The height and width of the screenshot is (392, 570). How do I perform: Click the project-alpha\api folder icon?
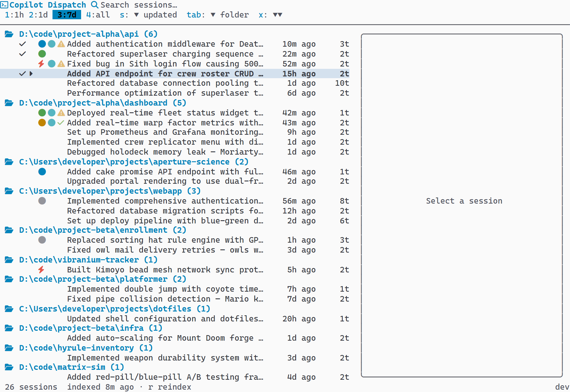[9, 34]
